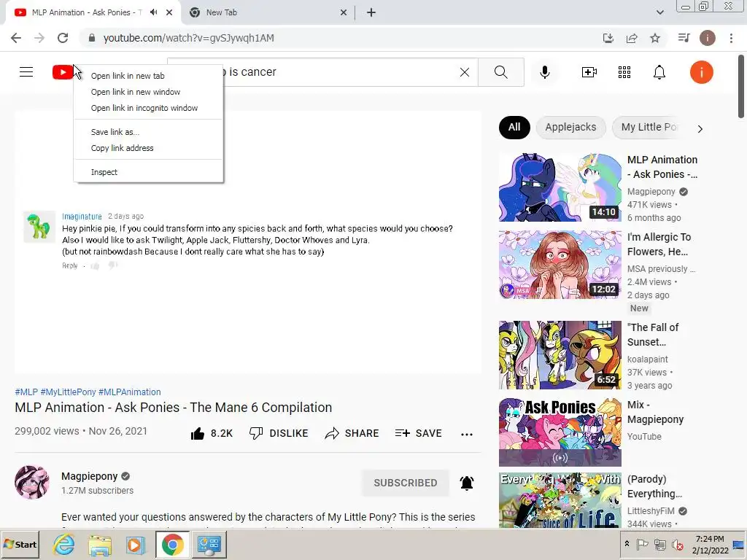Open the #MLP hashtag link
Viewport: 747px width, 560px height.
[26, 392]
